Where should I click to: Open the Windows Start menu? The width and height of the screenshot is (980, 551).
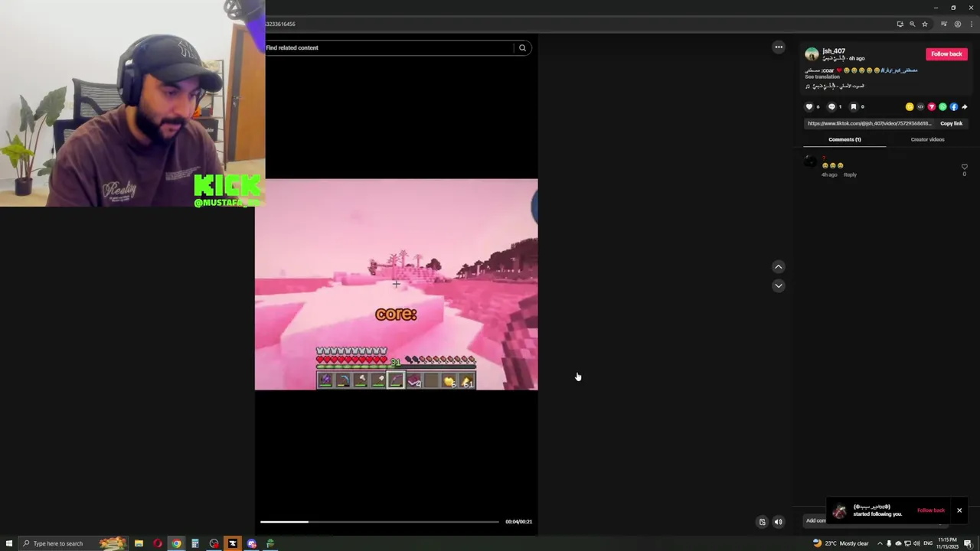coord(9,543)
